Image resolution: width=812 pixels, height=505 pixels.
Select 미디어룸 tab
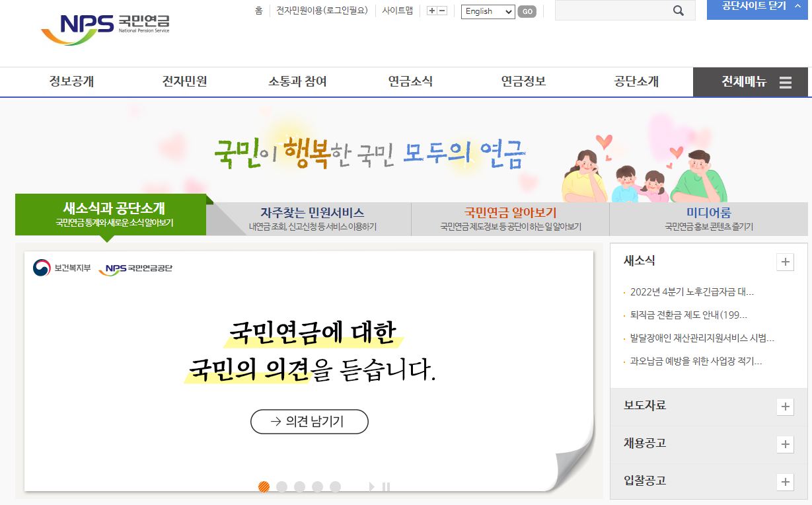click(708, 219)
